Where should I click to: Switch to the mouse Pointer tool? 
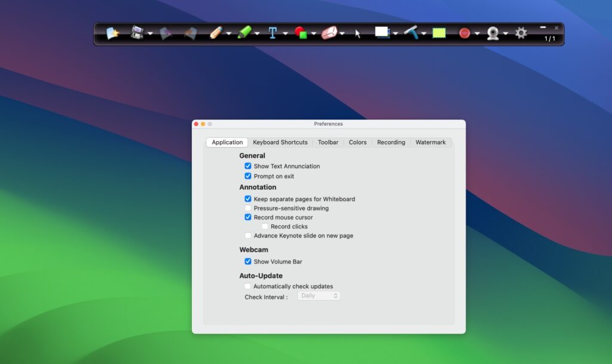click(357, 33)
